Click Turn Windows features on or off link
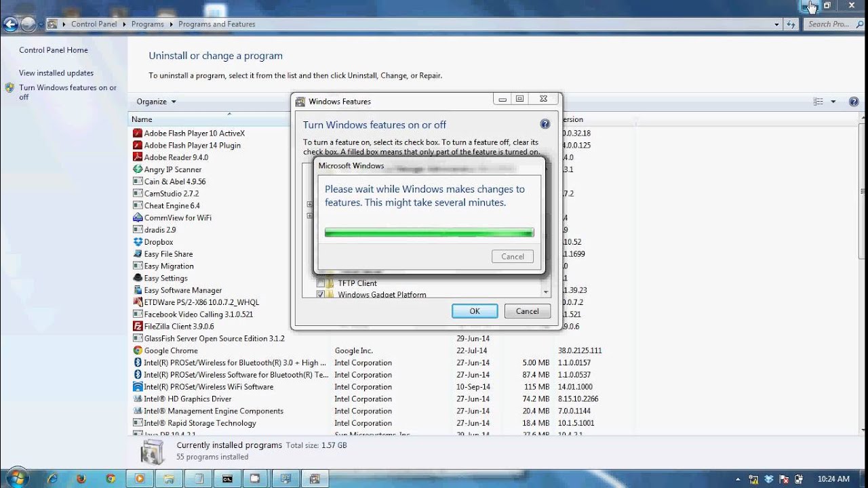This screenshot has width=868, height=488. (68, 92)
